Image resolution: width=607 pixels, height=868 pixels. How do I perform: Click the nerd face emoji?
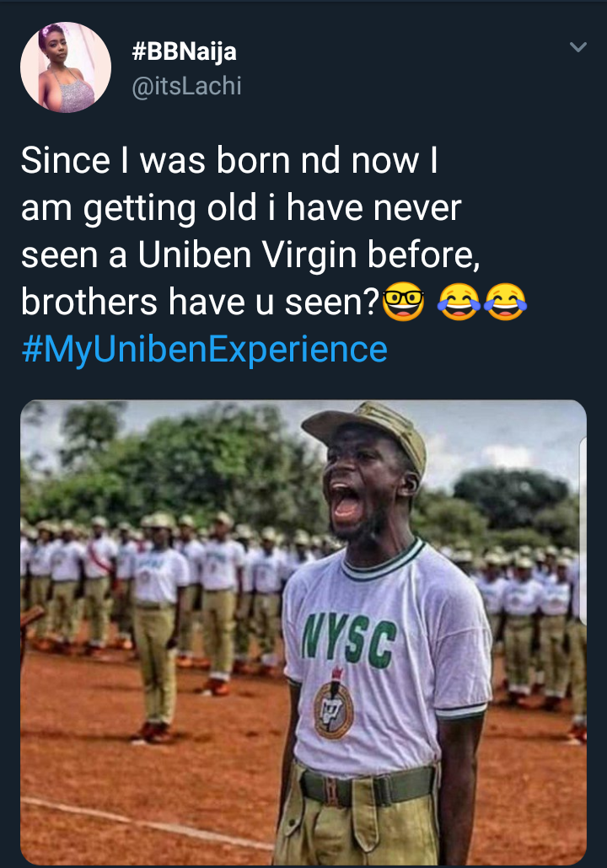point(403,304)
